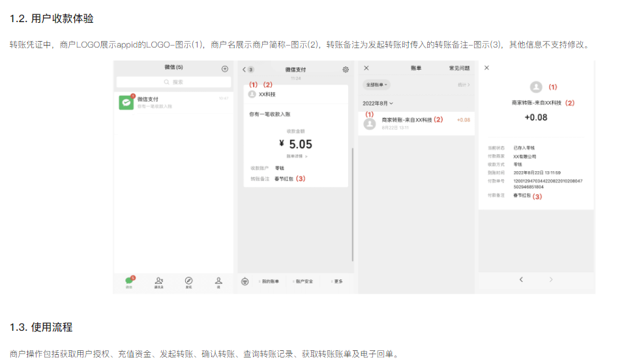This screenshot has width=624, height=364.
Task: Open 账单详情 below the ¥5.05 amount
Action: click(x=297, y=156)
